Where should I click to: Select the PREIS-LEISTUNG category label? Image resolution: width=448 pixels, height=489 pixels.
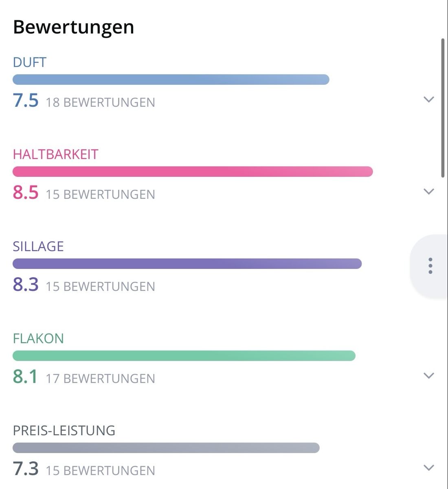64,431
